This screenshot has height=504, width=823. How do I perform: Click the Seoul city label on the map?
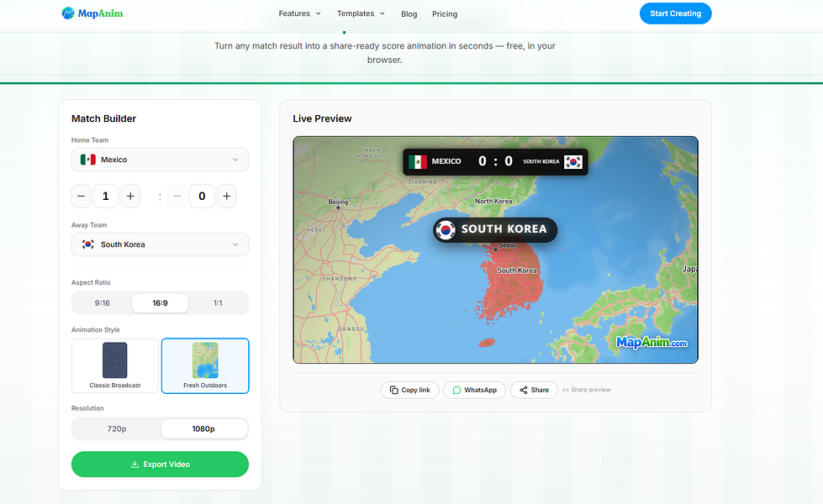[x=507, y=245]
